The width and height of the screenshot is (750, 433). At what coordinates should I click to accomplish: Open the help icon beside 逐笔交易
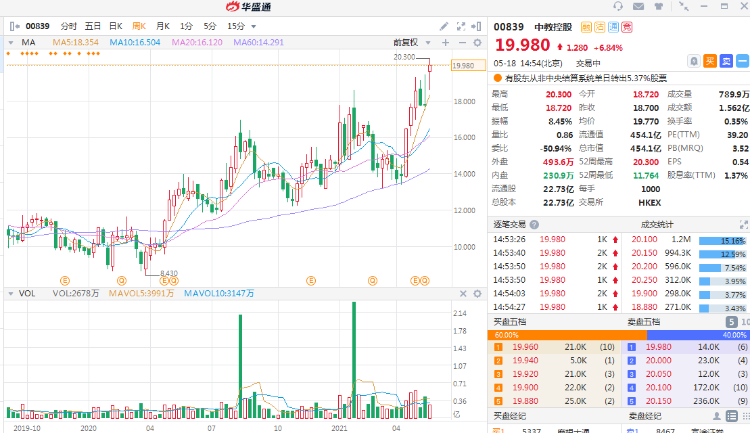534,224
